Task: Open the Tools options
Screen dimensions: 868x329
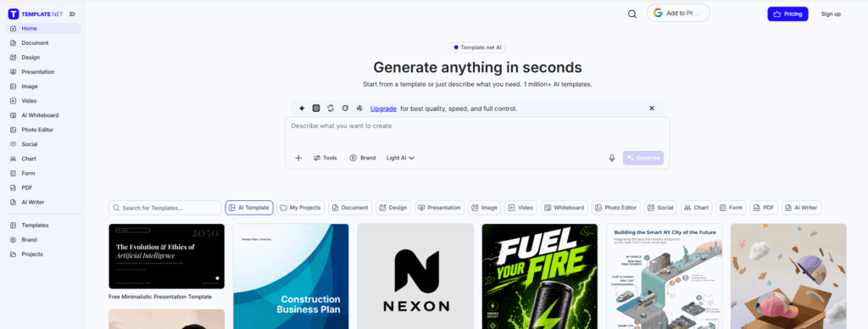Action: (x=325, y=158)
